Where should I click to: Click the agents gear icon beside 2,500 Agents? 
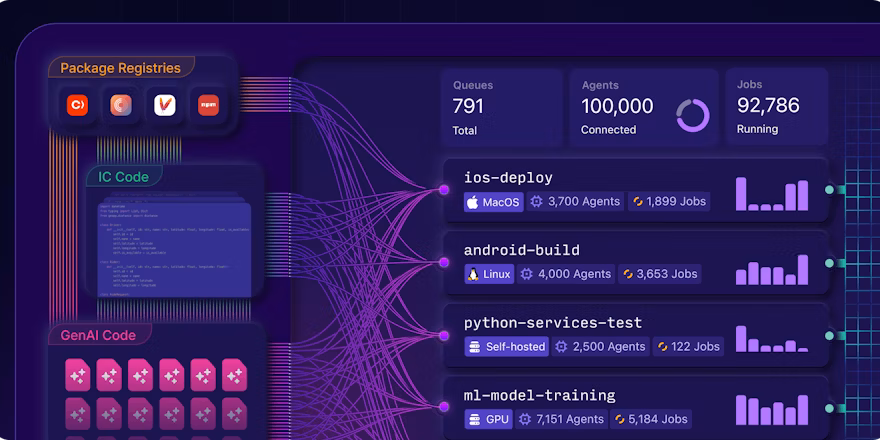tap(561, 347)
